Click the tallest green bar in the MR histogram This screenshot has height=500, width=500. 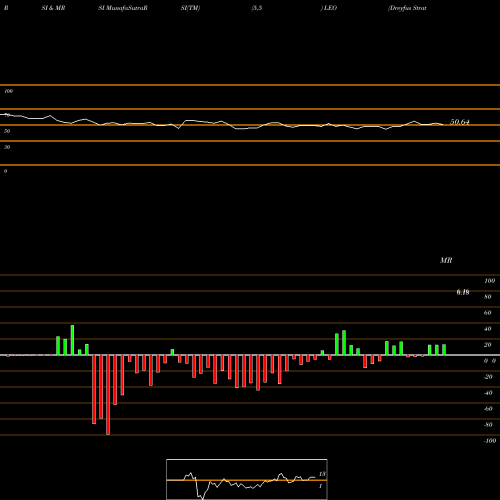point(72,340)
